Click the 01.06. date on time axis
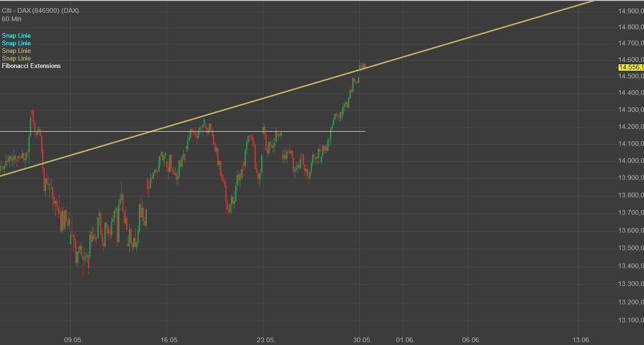Viewport: 644px width, 345px height. pos(405,340)
